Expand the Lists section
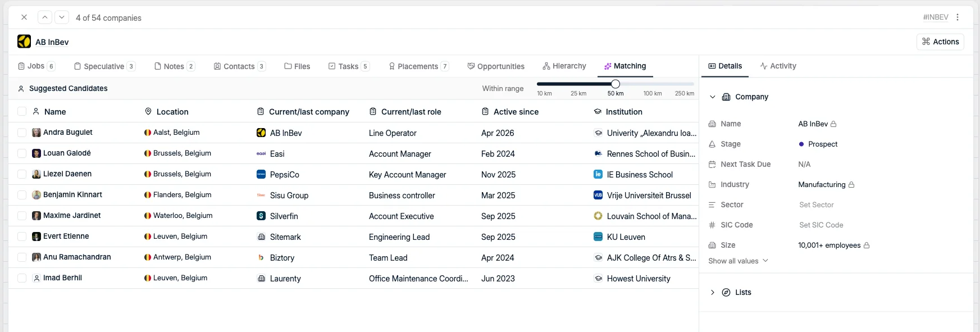The image size is (980, 332). (x=713, y=293)
